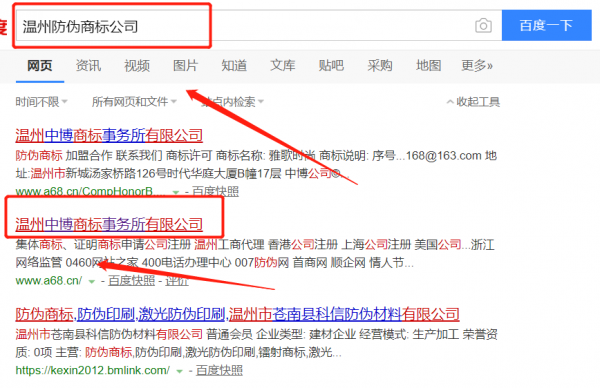
Task: Switch to the 资讯 tab
Action: (88, 65)
